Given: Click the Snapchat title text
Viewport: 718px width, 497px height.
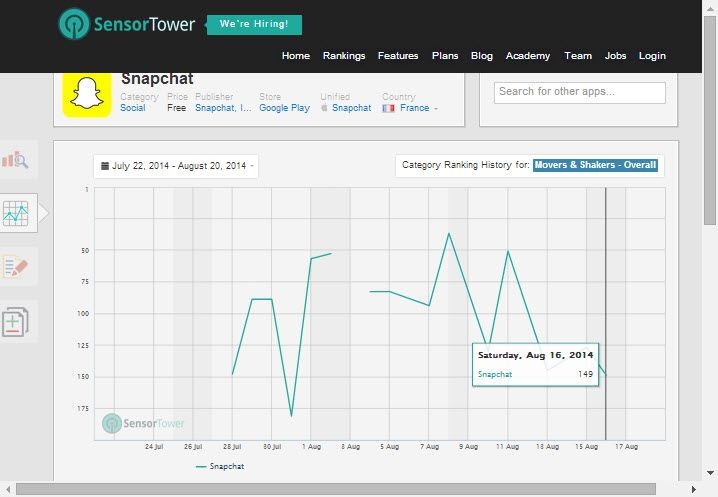Looking at the screenshot, I should click(157, 79).
